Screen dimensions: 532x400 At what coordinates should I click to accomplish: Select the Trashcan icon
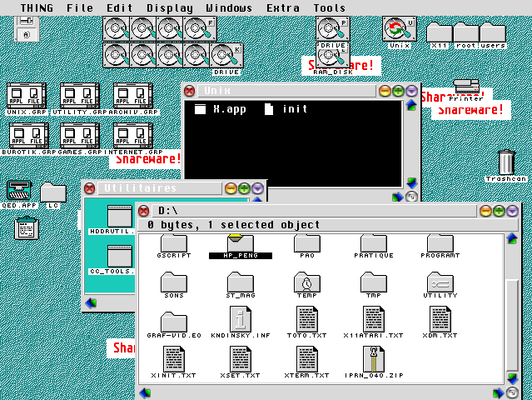click(x=506, y=166)
